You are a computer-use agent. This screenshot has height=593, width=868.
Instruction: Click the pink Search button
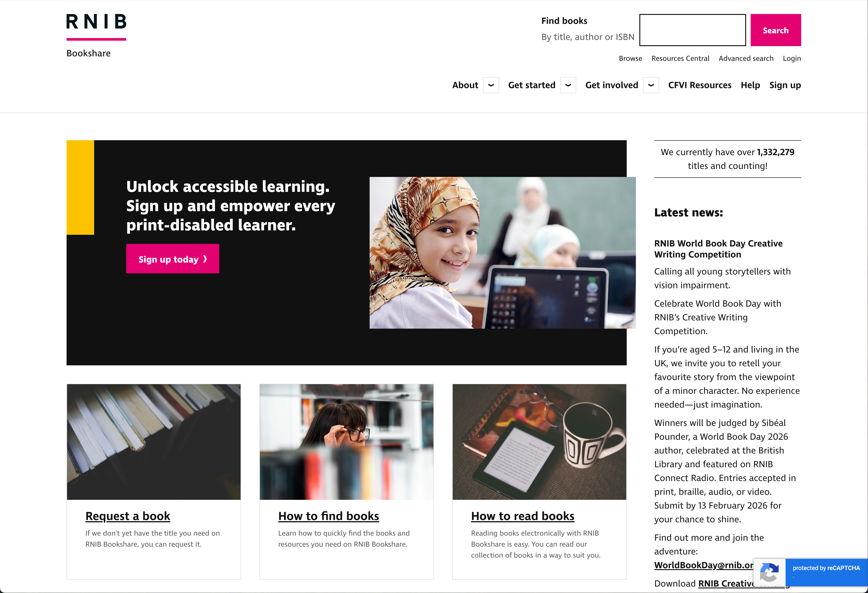776,30
